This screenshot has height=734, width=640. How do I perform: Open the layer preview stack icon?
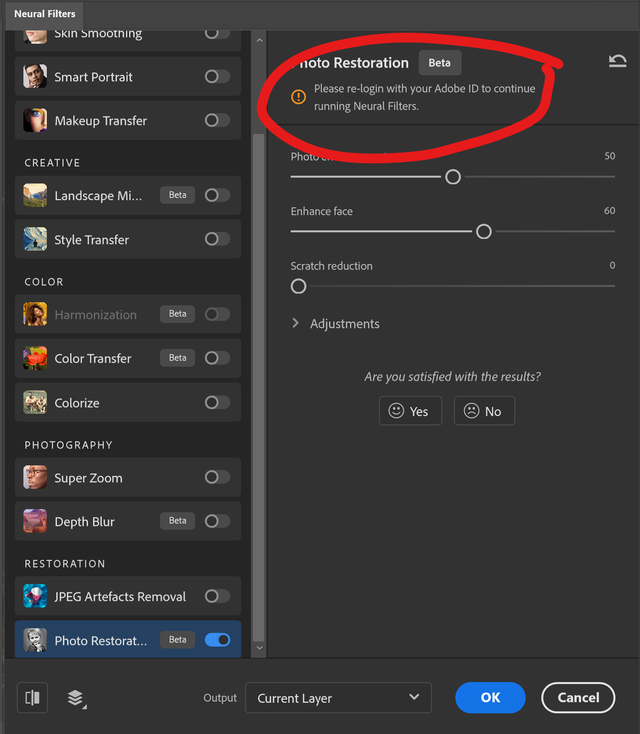coord(76,698)
